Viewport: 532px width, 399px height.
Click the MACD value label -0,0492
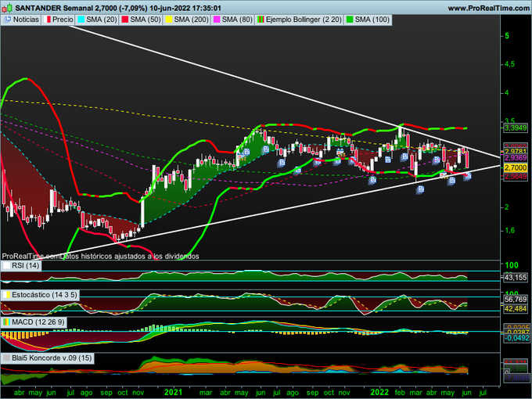click(516, 338)
